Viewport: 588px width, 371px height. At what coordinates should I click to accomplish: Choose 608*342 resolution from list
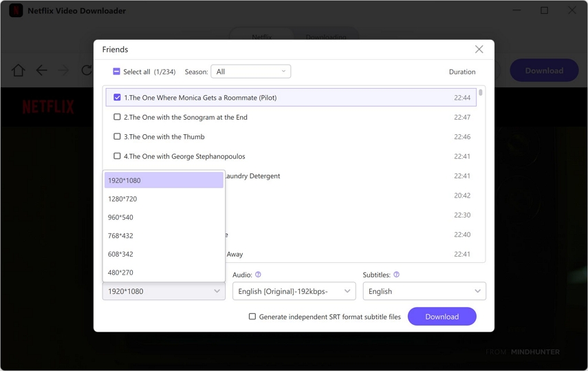(164, 254)
